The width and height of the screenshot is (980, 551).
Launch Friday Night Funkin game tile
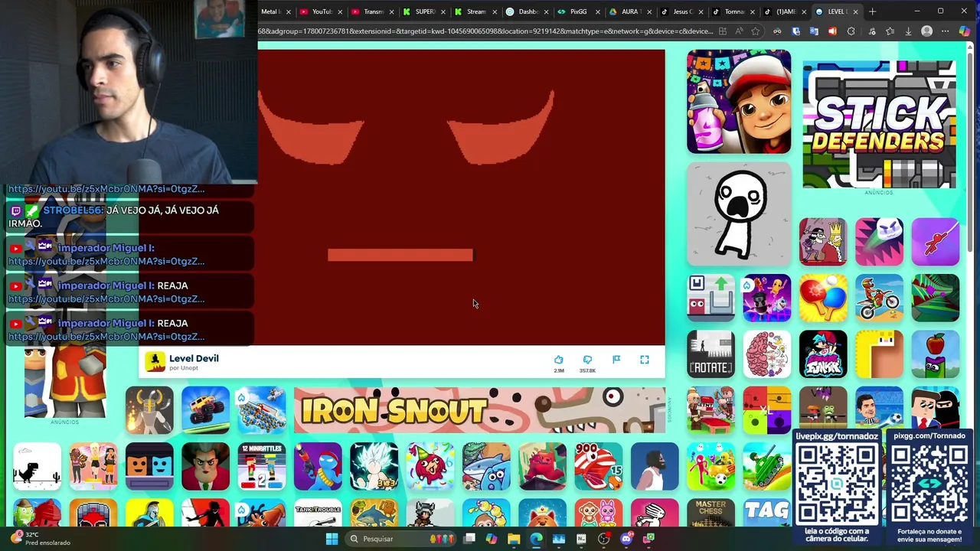[823, 354]
